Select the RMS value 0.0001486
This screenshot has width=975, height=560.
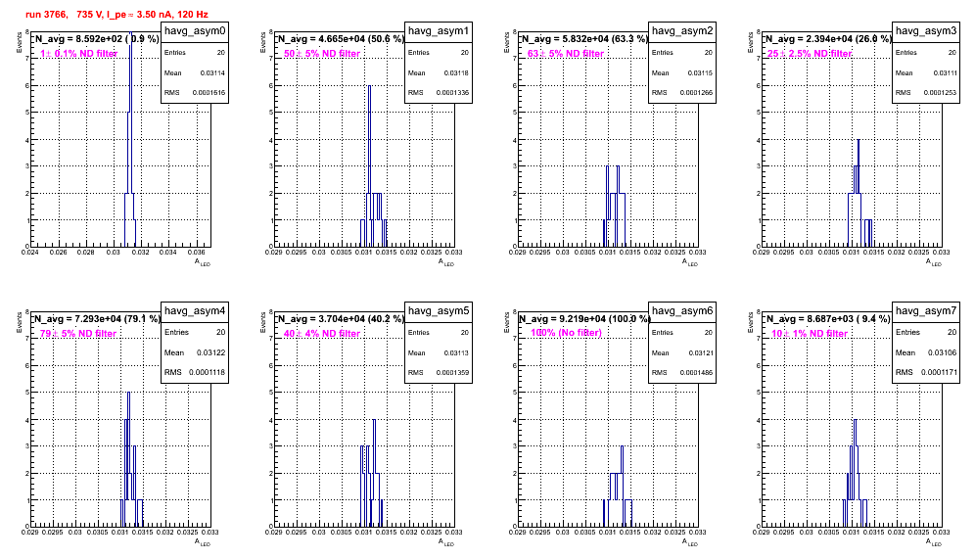coord(696,373)
